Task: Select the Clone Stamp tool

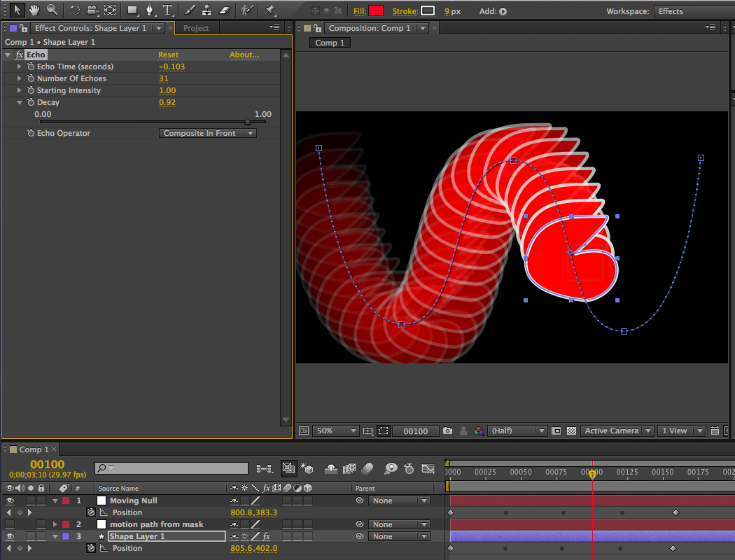Action: tap(206, 10)
